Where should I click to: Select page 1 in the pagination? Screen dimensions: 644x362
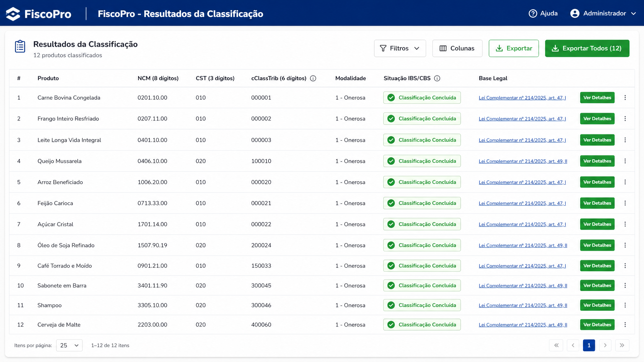[x=589, y=345]
